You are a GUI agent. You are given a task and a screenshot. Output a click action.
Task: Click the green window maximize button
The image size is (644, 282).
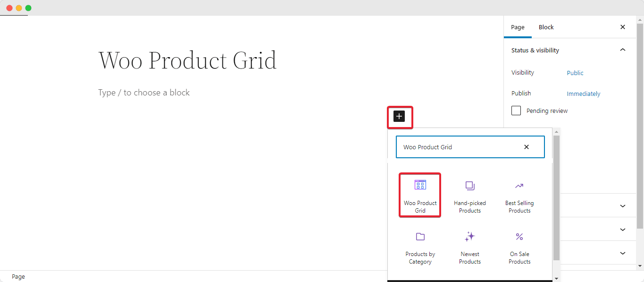(28, 8)
